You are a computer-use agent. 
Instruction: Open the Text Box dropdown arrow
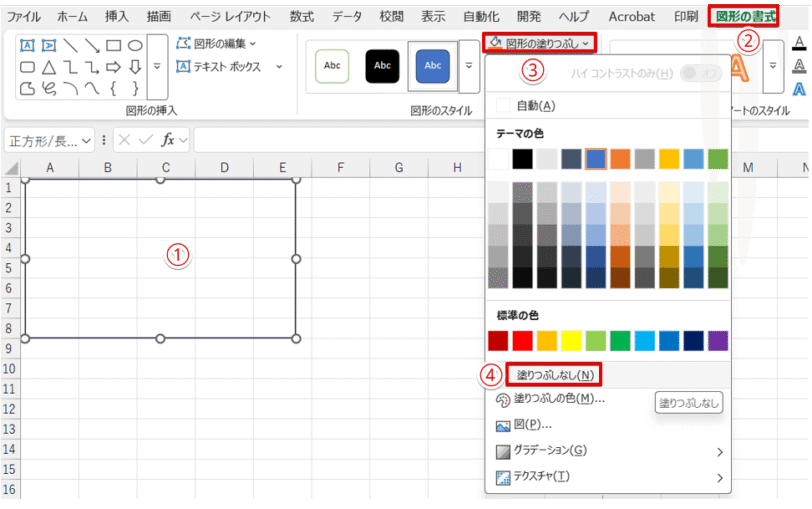click(279, 67)
